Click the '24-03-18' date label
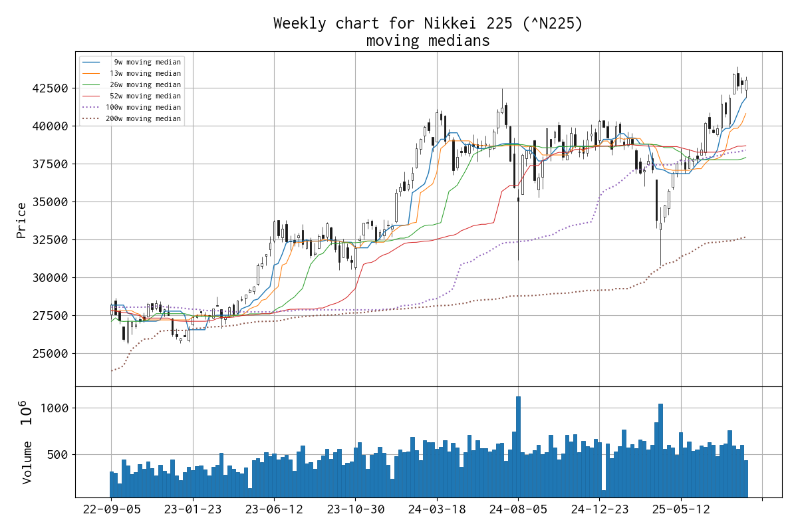 [x=437, y=510]
